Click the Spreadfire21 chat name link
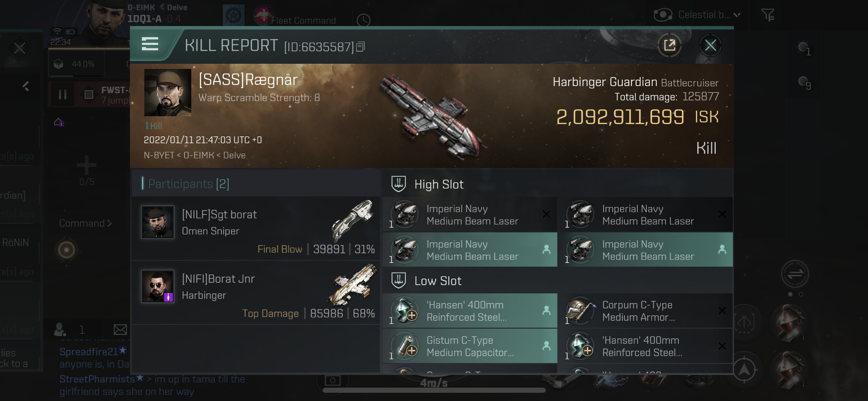 click(88, 351)
